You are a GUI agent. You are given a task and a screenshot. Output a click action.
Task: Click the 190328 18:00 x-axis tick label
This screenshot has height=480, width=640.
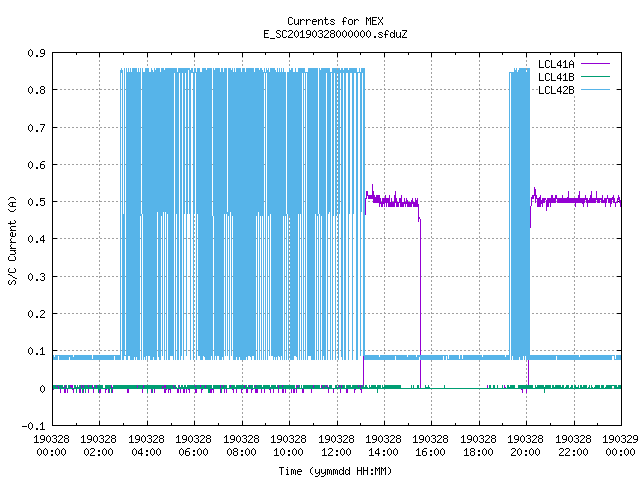[x=478, y=446]
